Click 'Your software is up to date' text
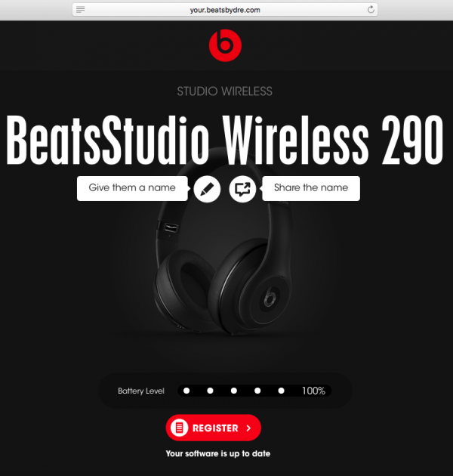The image size is (453, 476). [x=218, y=454]
